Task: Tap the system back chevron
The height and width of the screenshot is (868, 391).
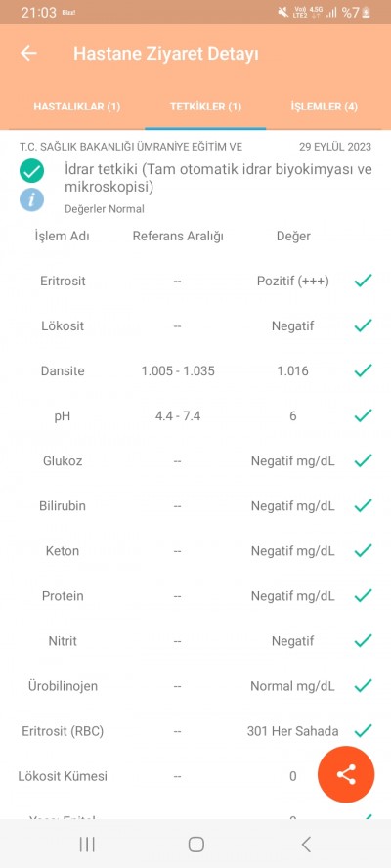Action: pyautogui.click(x=306, y=844)
